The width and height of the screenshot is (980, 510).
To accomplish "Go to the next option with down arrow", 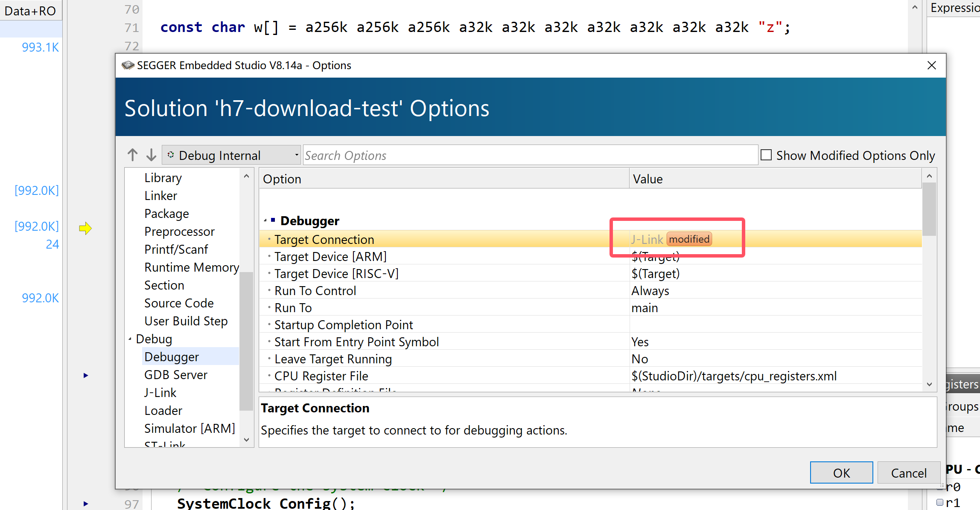I will (x=151, y=155).
